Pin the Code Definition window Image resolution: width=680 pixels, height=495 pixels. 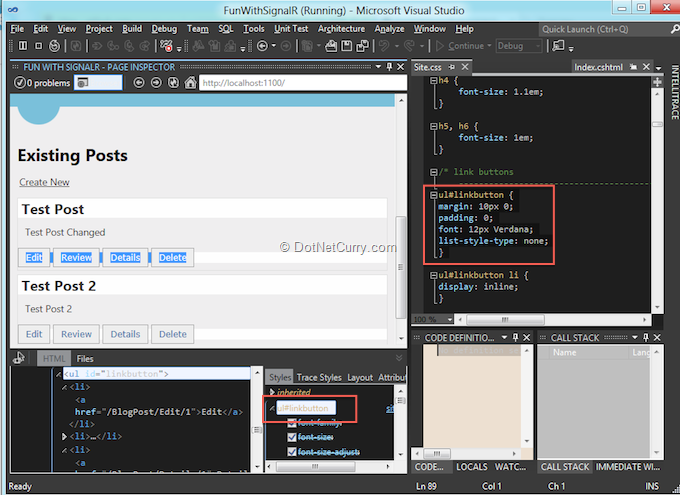pos(516,337)
